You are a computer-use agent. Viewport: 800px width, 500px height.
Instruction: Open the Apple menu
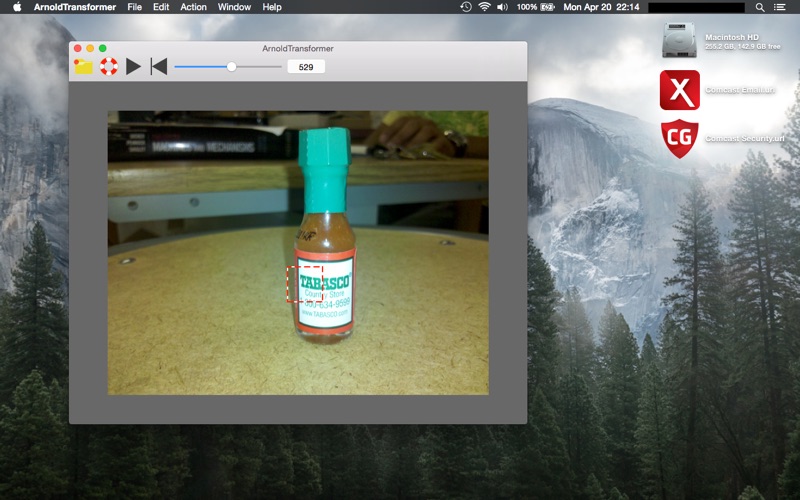[x=17, y=7]
